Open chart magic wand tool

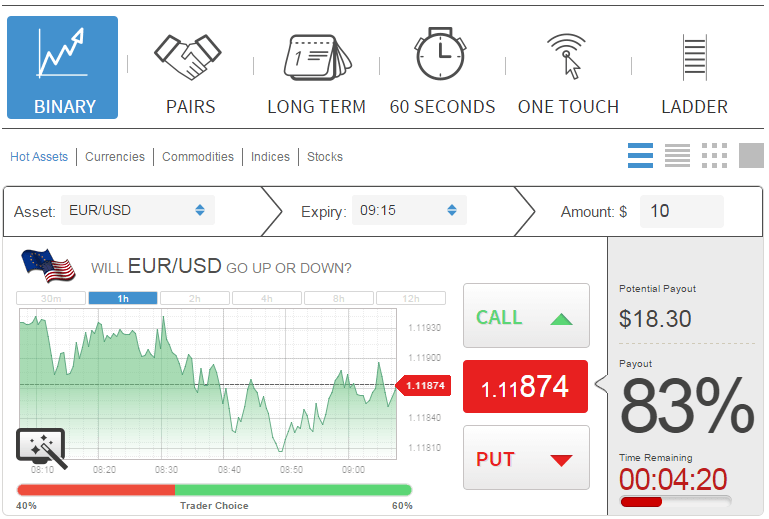tap(42, 448)
